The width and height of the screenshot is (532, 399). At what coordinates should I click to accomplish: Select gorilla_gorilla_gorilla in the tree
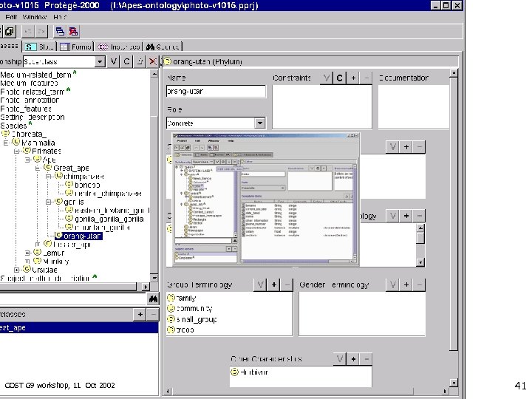(109, 219)
